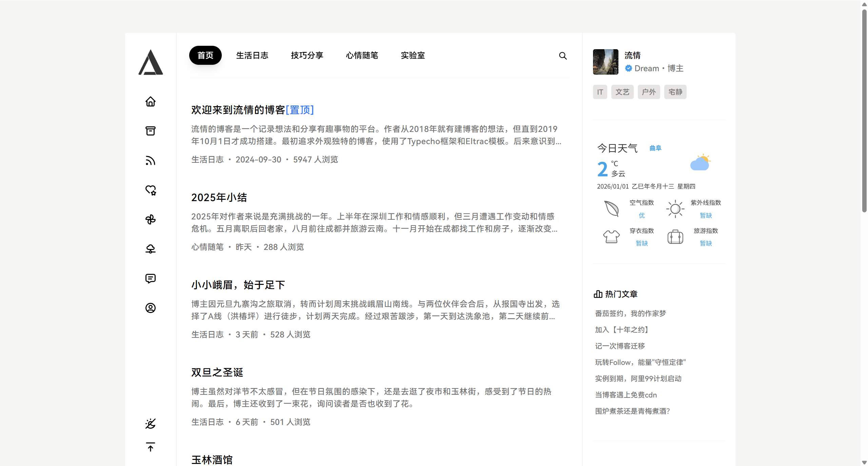Screen dimensions: 868x466
Task: Open the pinwheel icon in the sidebar
Action: pyautogui.click(x=150, y=219)
